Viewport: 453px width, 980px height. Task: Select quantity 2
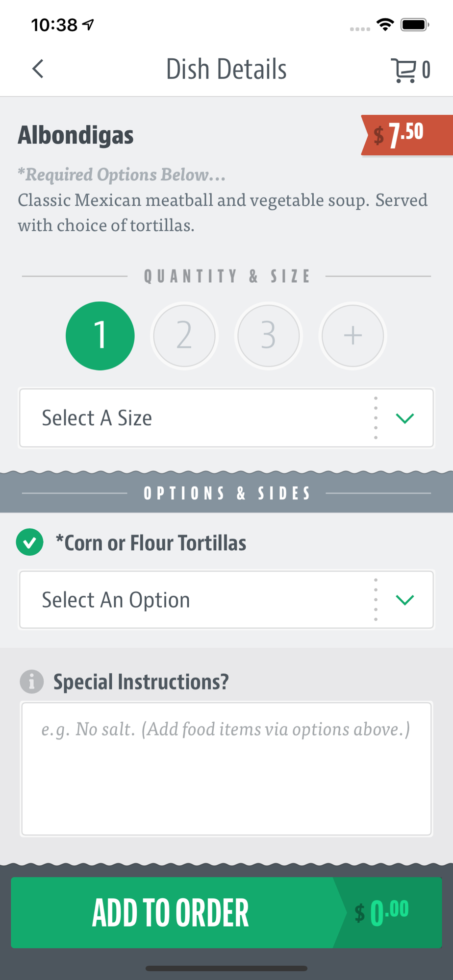[184, 336]
